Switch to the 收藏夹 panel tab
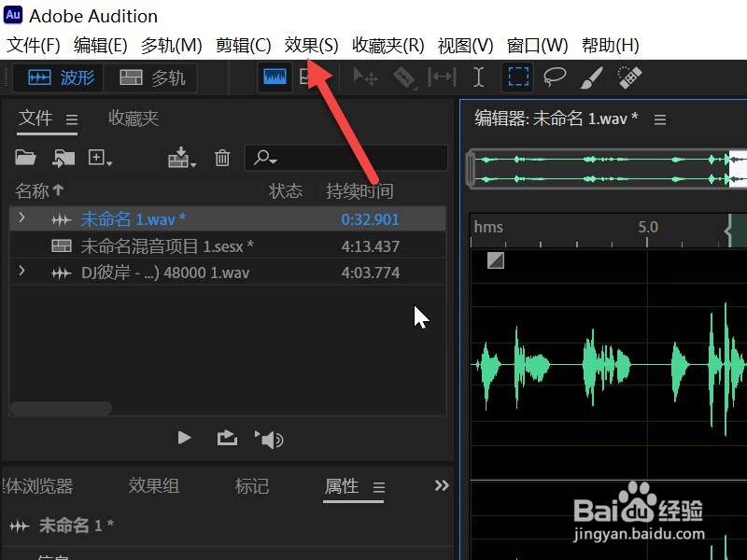The width and height of the screenshot is (747, 560). click(x=134, y=119)
